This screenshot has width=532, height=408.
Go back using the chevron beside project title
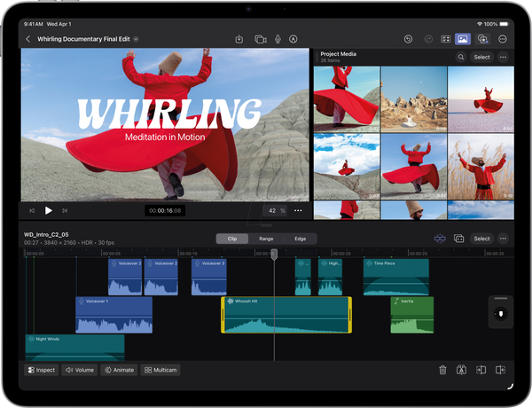click(28, 39)
